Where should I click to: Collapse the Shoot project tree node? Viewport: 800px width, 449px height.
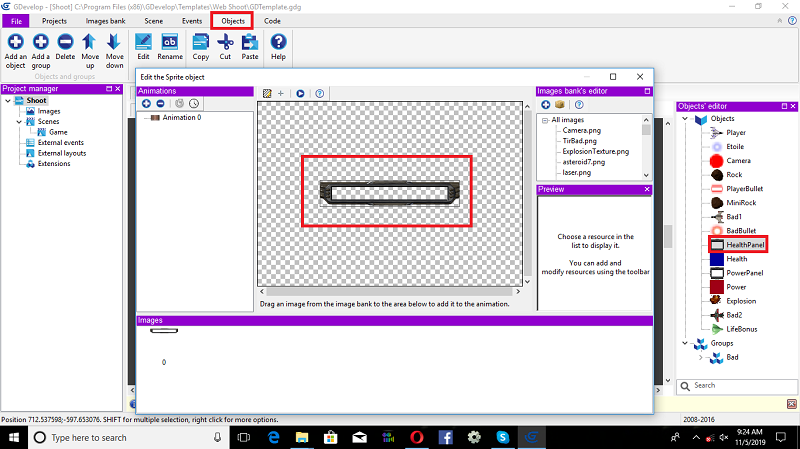coord(8,101)
